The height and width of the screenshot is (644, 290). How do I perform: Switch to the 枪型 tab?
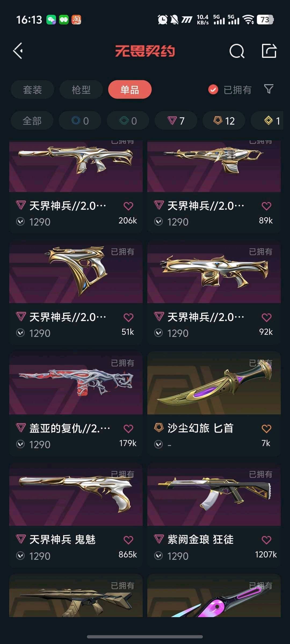[x=81, y=90]
